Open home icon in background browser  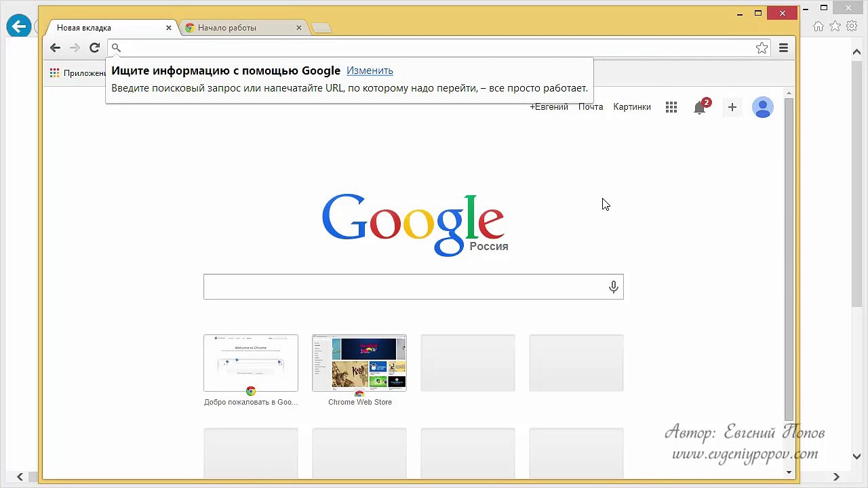pyautogui.click(x=818, y=26)
